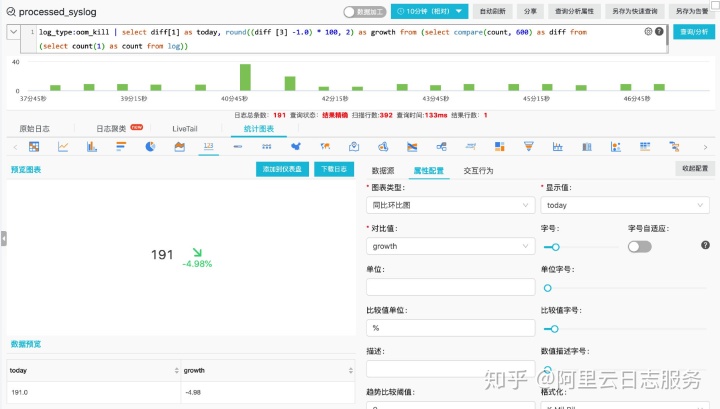Click 收起配置 button

[x=695, y=168]
